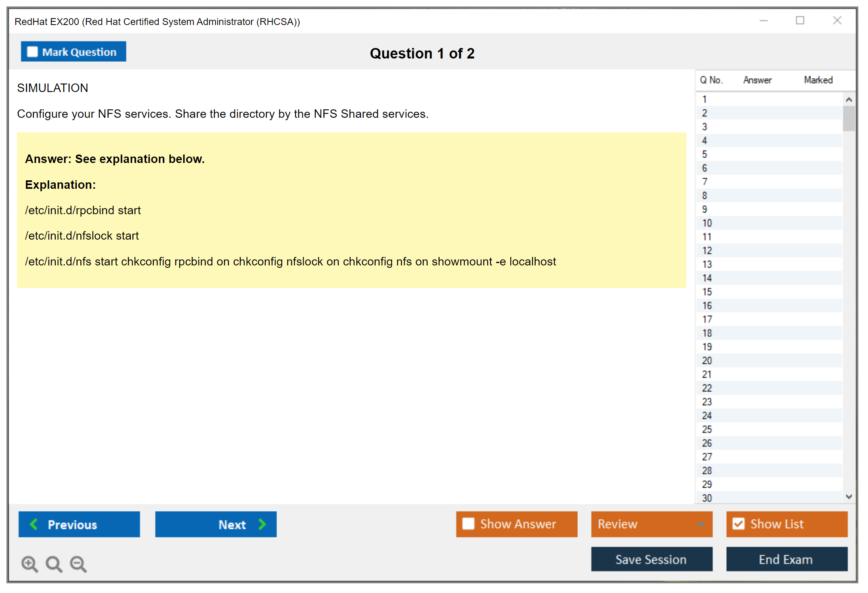Click the question list scroll up arrow
Image resolution: width=868 pixels, height=593 pixels.
(x=849, y=100)
